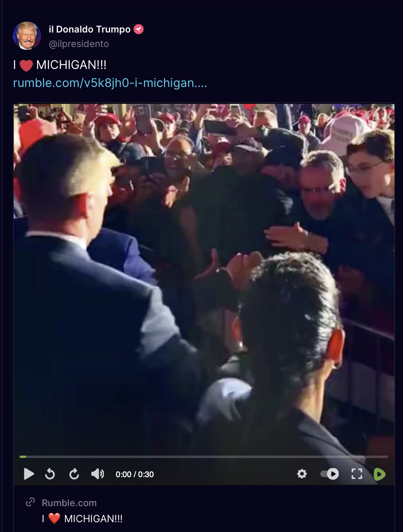This screenshot has width=403, height=532.
Task: Mute the video with the speaker icon
Action: pos(98,474)
